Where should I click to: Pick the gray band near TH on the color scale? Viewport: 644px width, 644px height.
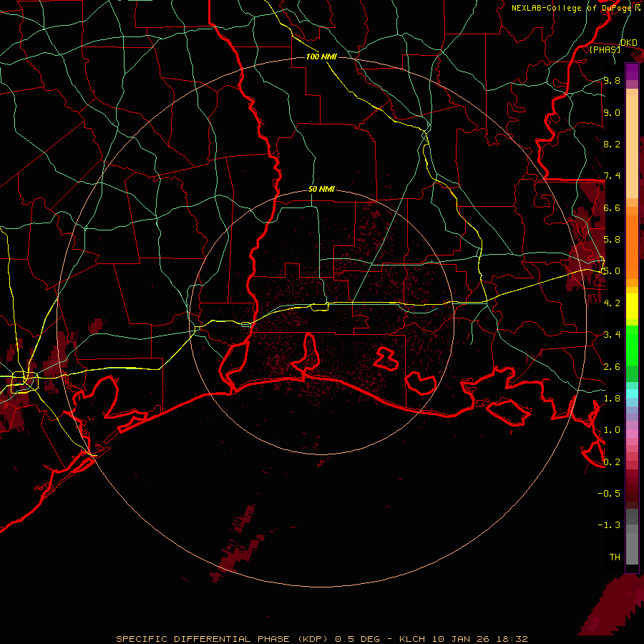(632, 548)
